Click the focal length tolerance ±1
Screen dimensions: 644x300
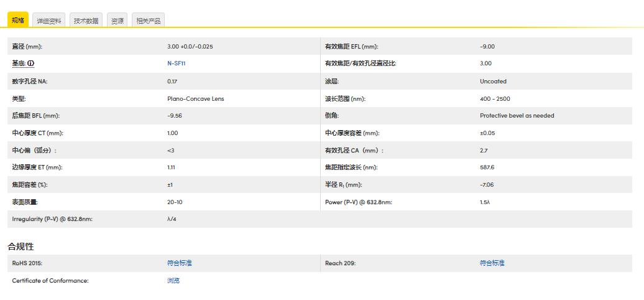tap(170, 185)
